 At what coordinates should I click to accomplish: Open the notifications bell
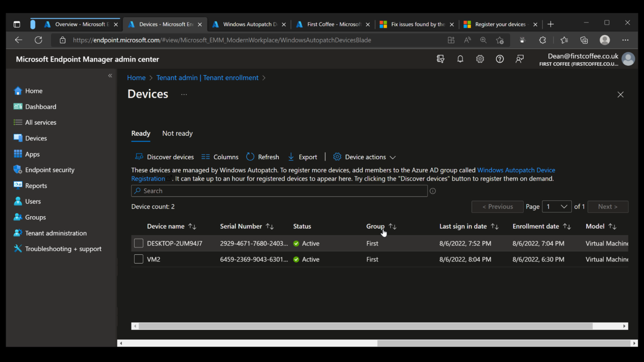coord(460,59)
